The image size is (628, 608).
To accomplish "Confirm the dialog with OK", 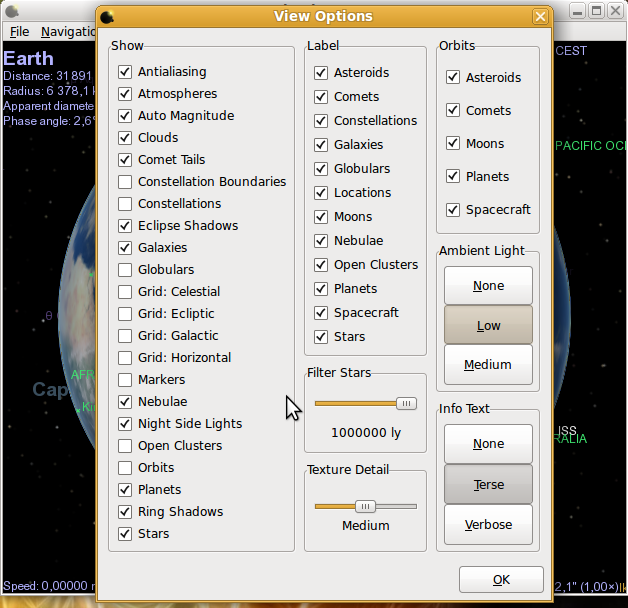I will point(501,580).
